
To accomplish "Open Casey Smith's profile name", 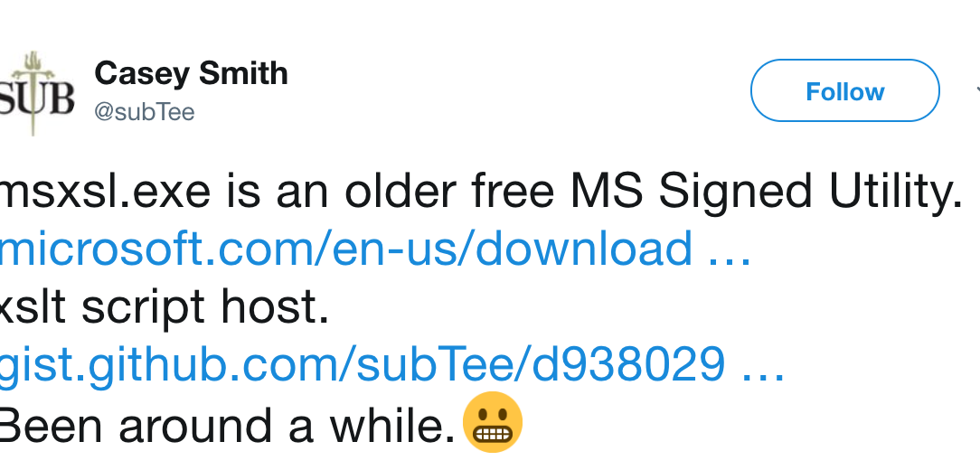I will pos(191,73).
